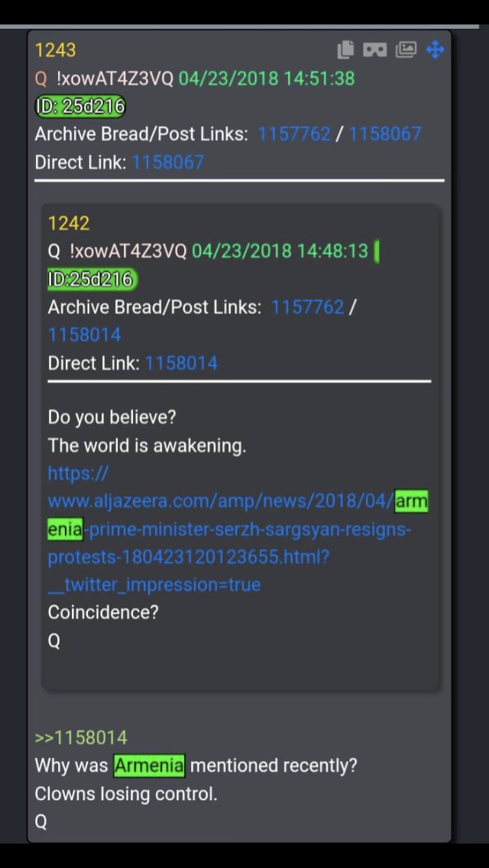Open archive post link 1158067

coord(384,134)
